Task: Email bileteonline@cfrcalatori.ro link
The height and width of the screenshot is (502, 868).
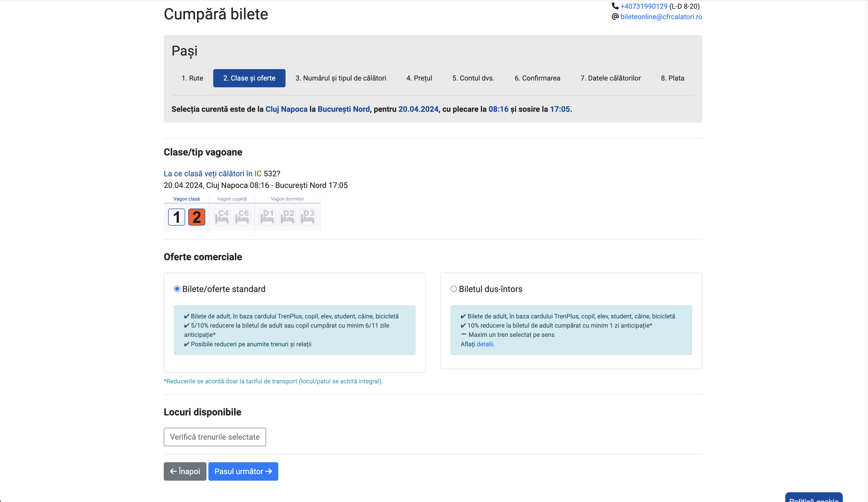Action: click(x=661, y=16)
